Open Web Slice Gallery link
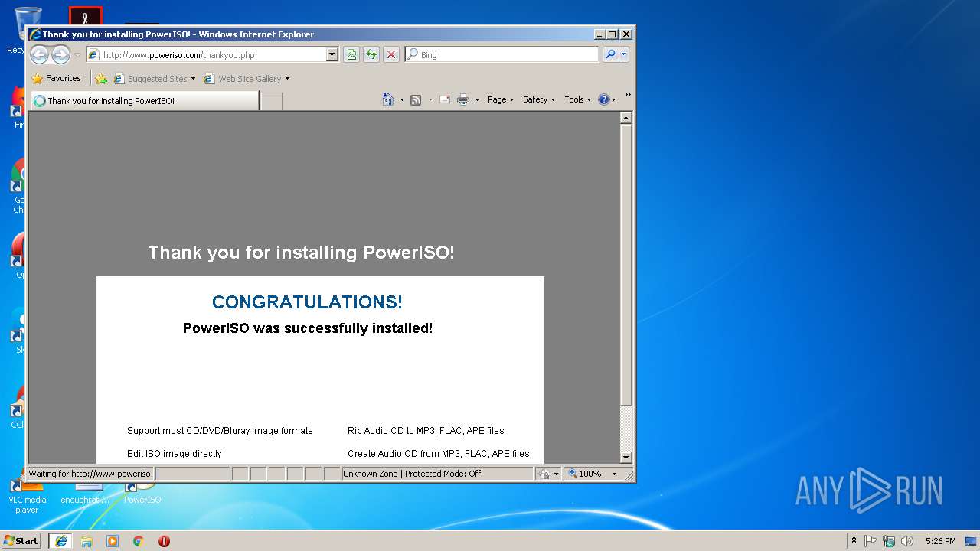 click(x=247, y=79)
